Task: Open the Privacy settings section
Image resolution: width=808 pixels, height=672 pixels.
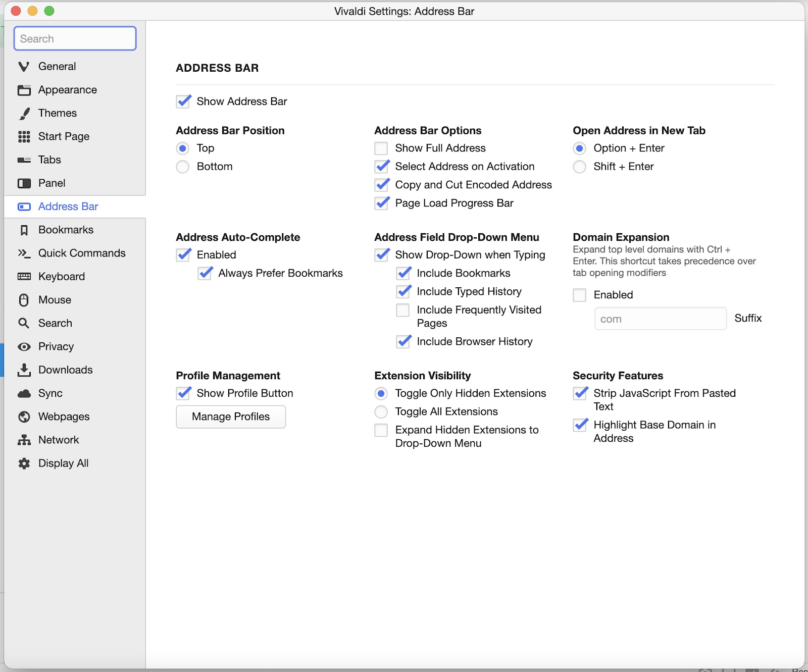Action: pyautogui.click(x=75, y=347)
